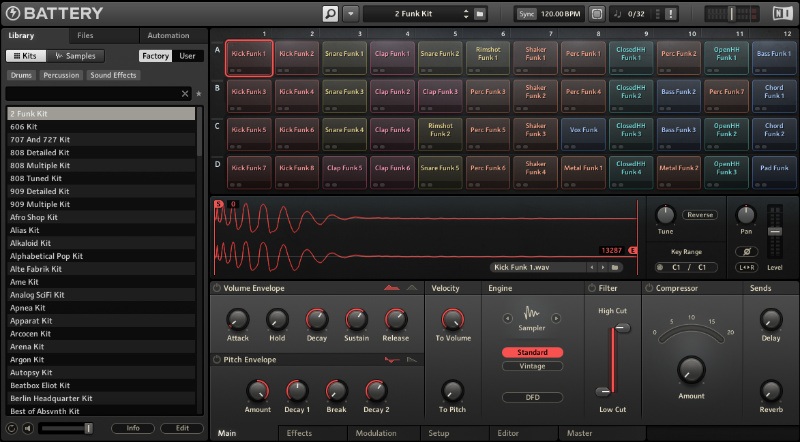Select previous engine with left arrow by Sampler
The image size is (800, 442).
pyautogui.click(x=507, y=318)
